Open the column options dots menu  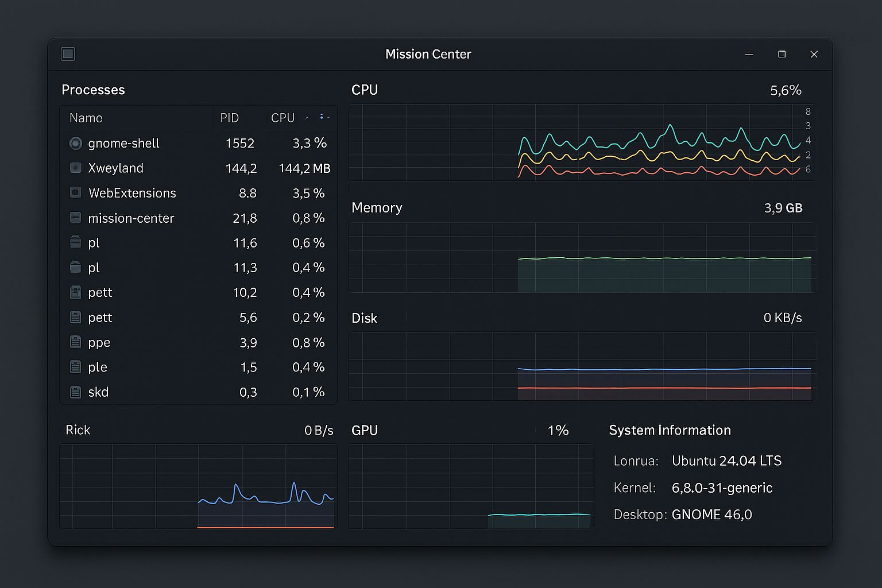324,117
